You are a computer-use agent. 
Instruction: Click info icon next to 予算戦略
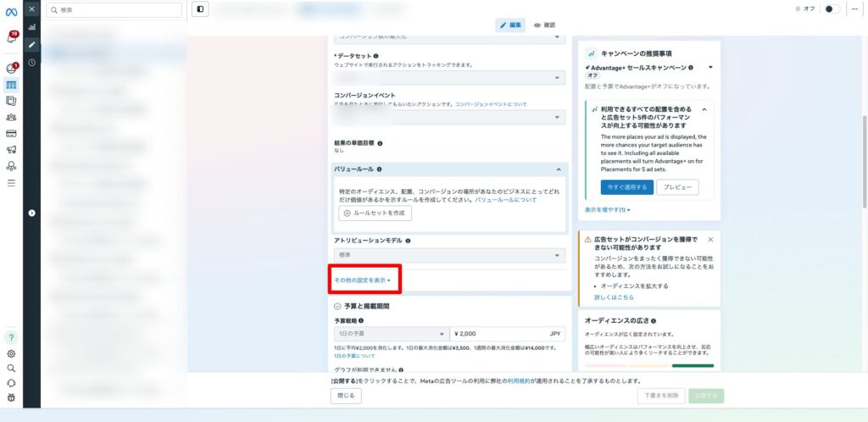[x=361, y=321]
